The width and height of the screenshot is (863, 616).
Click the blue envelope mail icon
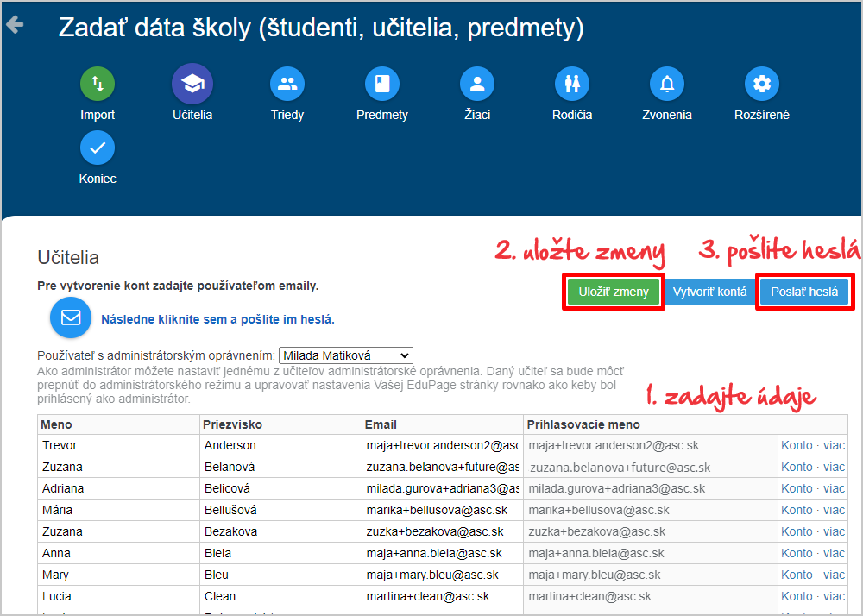pos(71,318)
